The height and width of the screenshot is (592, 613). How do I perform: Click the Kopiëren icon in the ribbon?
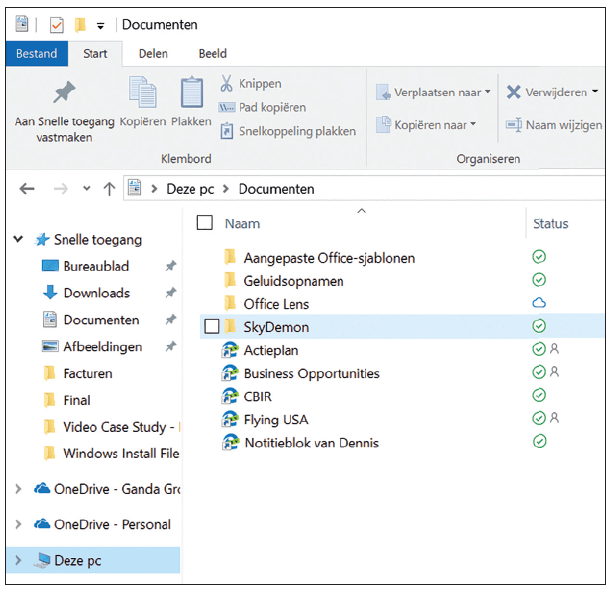point(143,92)
